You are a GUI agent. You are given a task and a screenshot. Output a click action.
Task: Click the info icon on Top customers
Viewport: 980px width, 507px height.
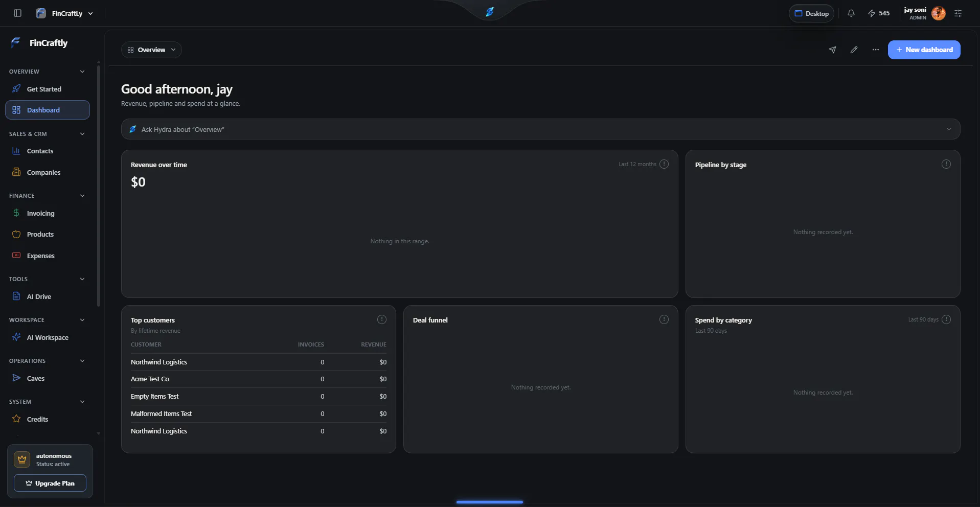[382, 319]
